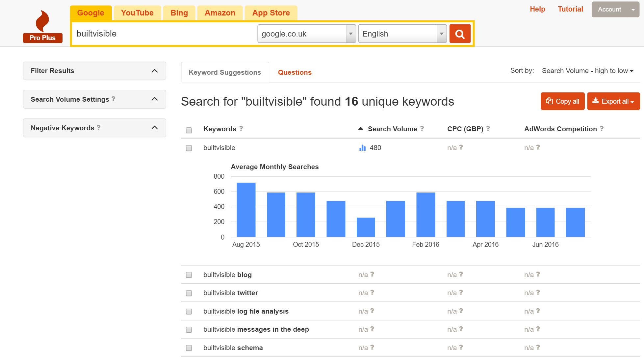Viewport: 644px width, 358px height.
Task: Click help icon beside Negative Keywords
Action: (98, 127)
